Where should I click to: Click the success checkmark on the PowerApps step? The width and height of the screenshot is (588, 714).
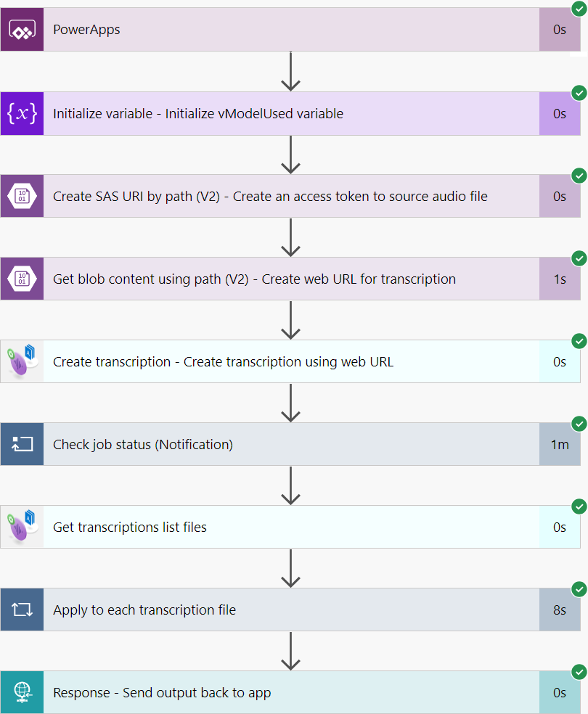click(x=579, y=10)
